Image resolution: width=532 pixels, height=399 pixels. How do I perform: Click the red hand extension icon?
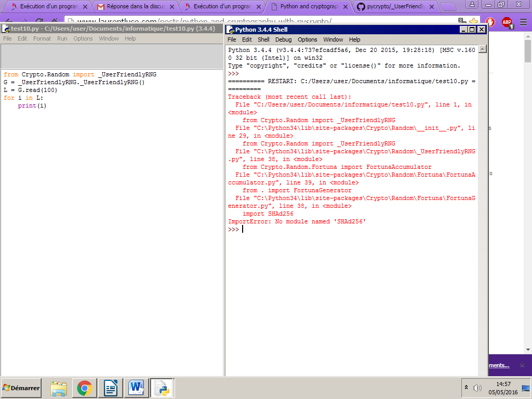tap(490, 22)
